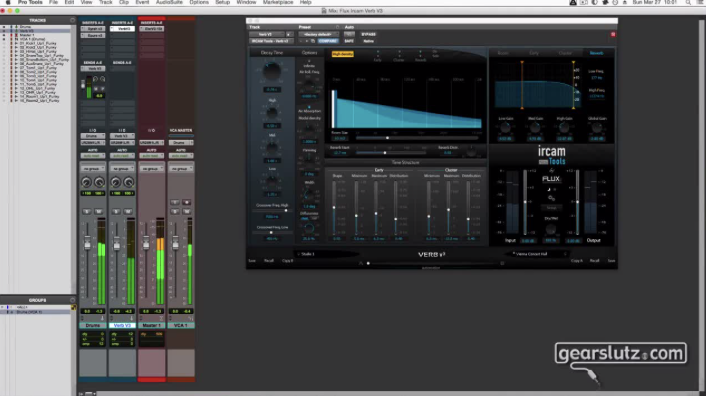
Task: Click the Crossover Freq. High slider
Action: click(272, 210)
